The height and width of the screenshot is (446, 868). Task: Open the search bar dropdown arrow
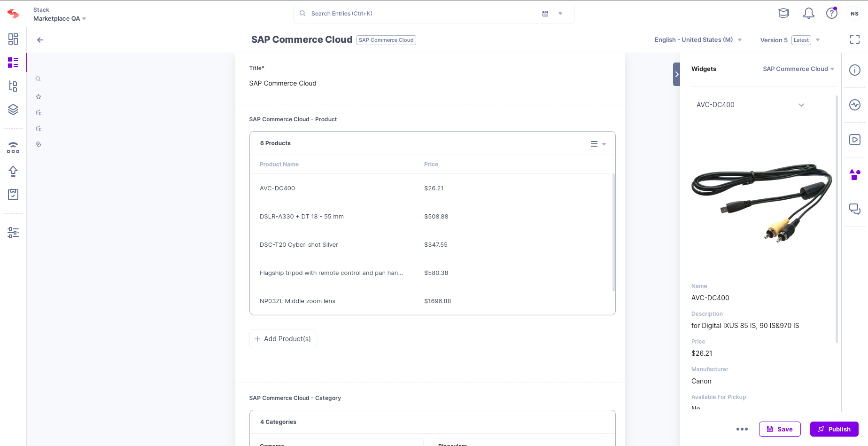(560, 14)
